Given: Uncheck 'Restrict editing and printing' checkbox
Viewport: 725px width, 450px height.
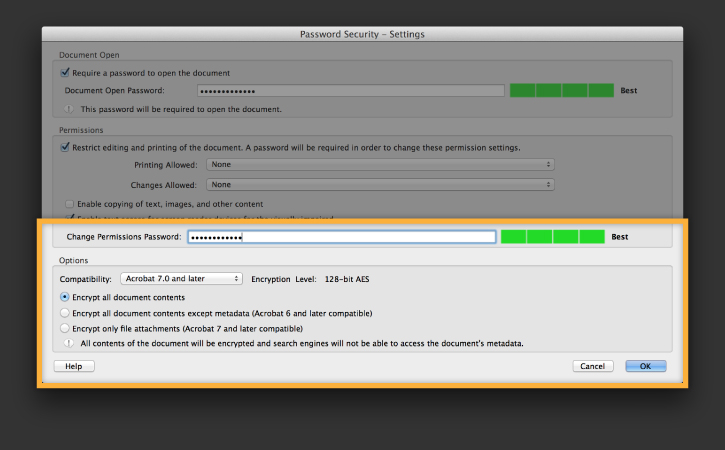Looking at the screenshot, I should pos(65,148).
